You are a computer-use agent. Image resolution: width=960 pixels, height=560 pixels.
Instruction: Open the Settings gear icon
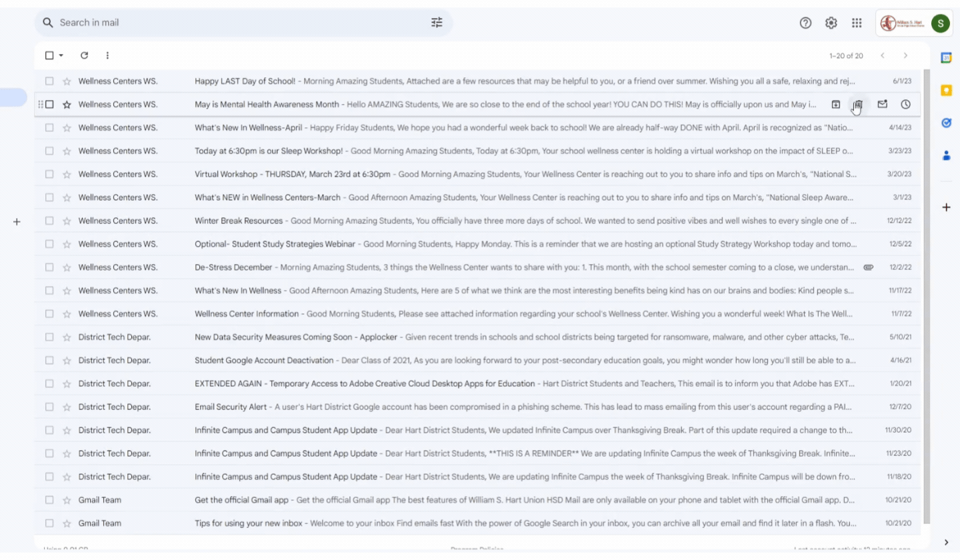tap(831, 23)
